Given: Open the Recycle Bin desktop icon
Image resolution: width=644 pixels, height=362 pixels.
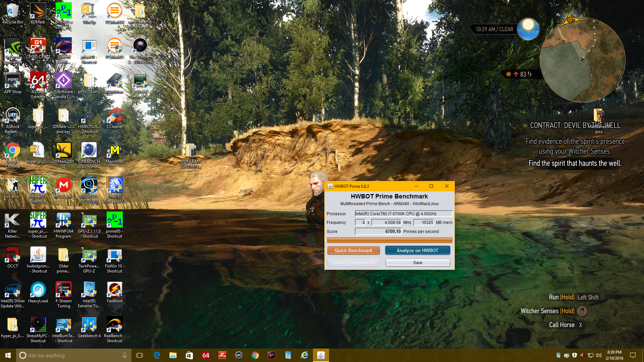Looking at the screenshot, I should pyautogui.click(x=13, y=13).
